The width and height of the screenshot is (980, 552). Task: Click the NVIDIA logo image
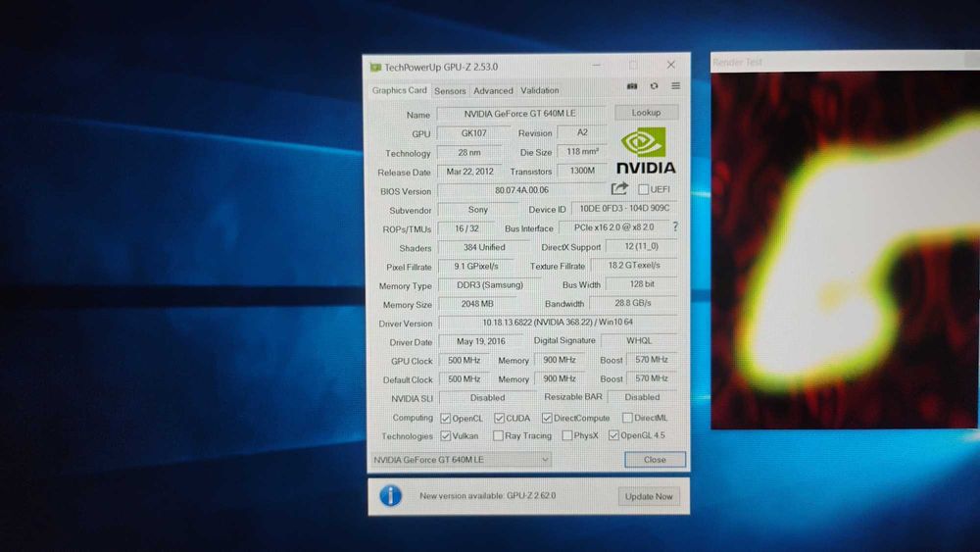pos(646,151)
